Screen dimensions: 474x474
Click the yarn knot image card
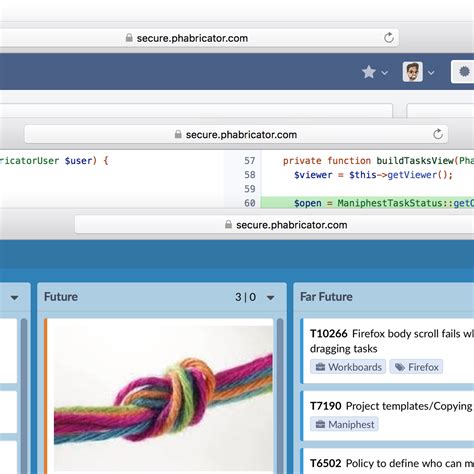pyautogui.click(x=163, y=398)
